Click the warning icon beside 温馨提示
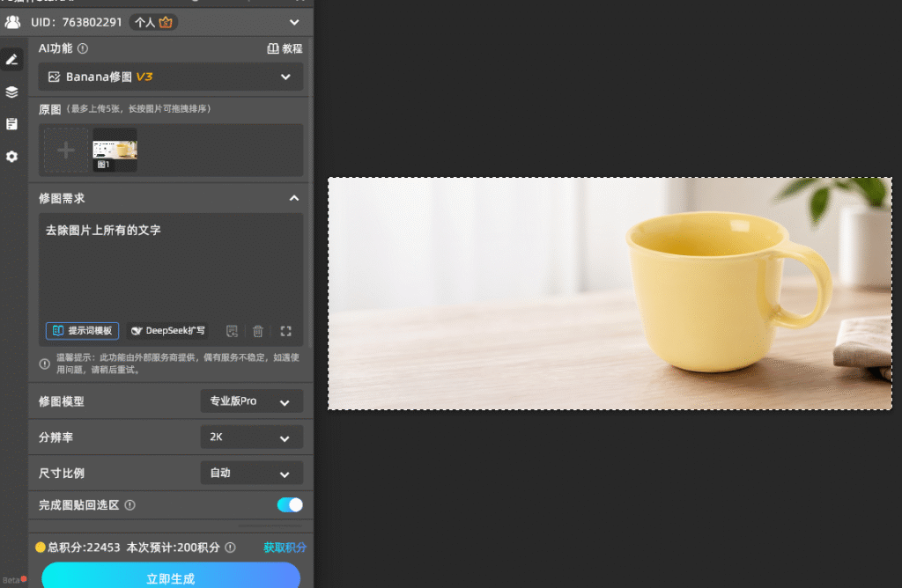 (x=44, y=364)
